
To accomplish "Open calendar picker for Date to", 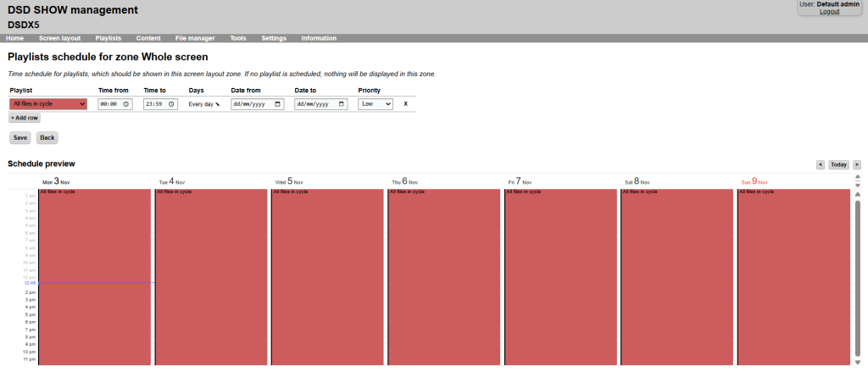I will [x=342, y=104].
